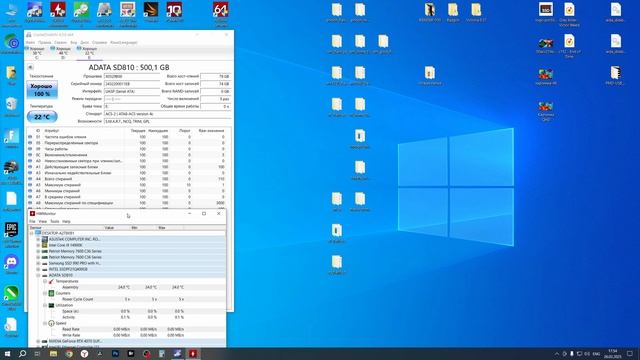The width and height of the screenshot is (640, 360).
Task: Select the first disk tab showing 38 °C
Action: 37,53
